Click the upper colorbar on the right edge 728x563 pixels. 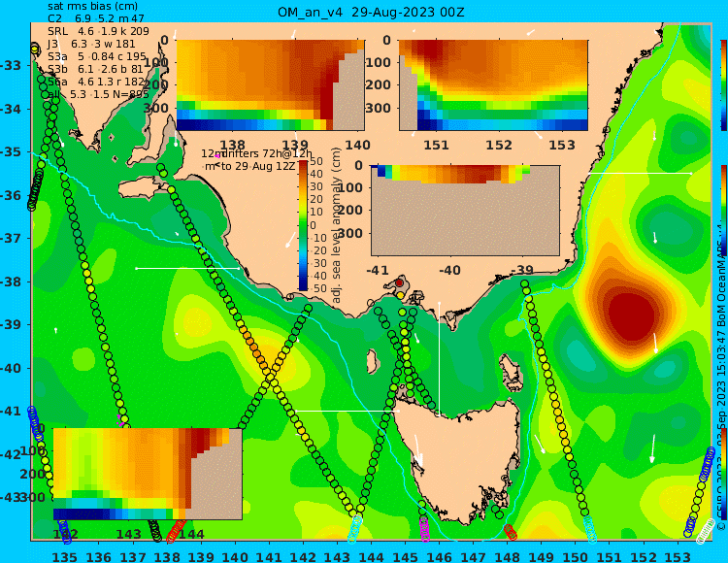[723, 85]
